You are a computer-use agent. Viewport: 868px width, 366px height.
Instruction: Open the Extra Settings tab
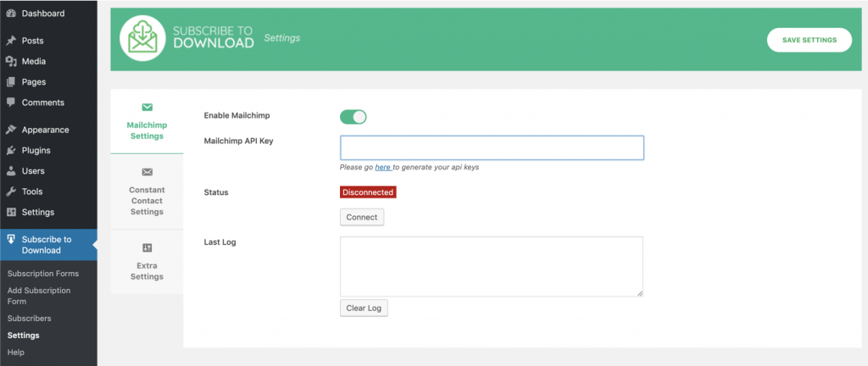[x=147, y=261]
